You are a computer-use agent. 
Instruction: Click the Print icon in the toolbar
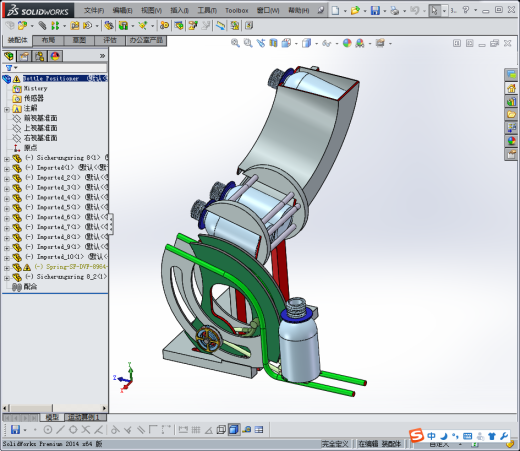click(395, 10)
